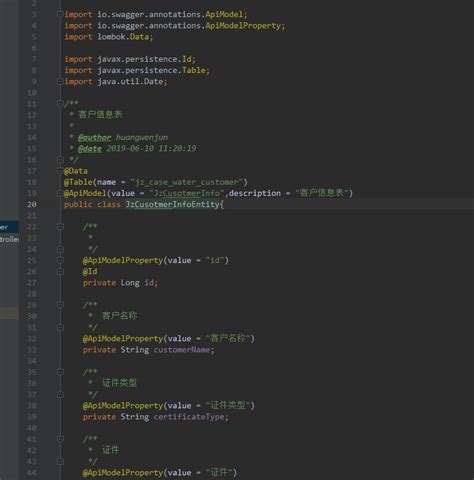Click the @Data annotation

pos(76,171)
